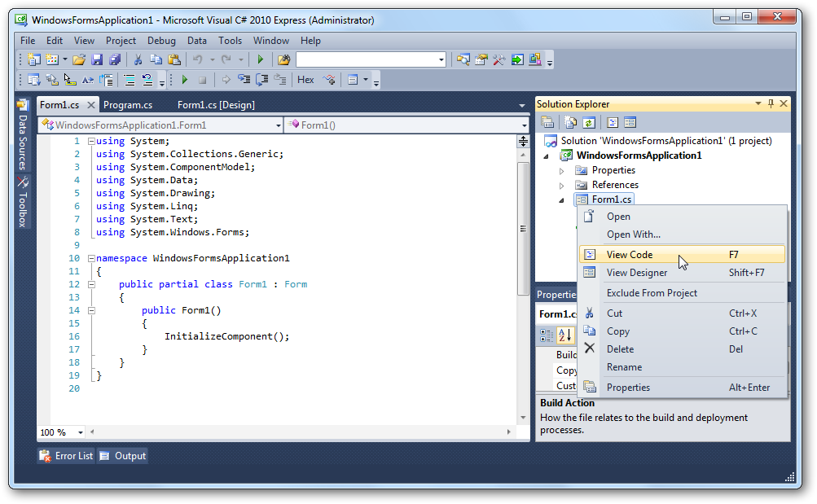The width and height of the screenshot is (817, 504).
Task: Click the Hex display toolbar button
Action: point(305,80)
